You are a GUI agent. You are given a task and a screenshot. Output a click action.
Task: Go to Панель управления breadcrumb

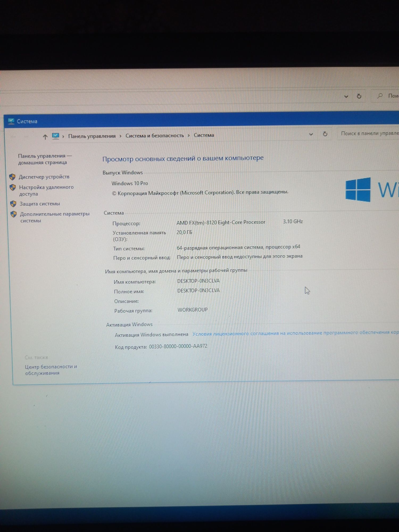pyautogui.click(x=92, y=136)
